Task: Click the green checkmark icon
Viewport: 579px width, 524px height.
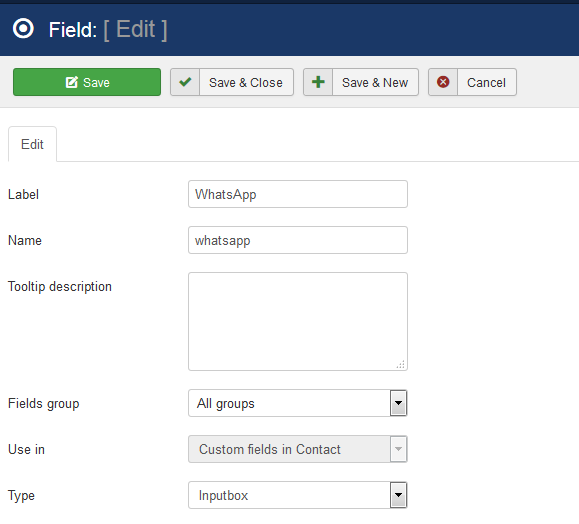Action: [185, 82]
